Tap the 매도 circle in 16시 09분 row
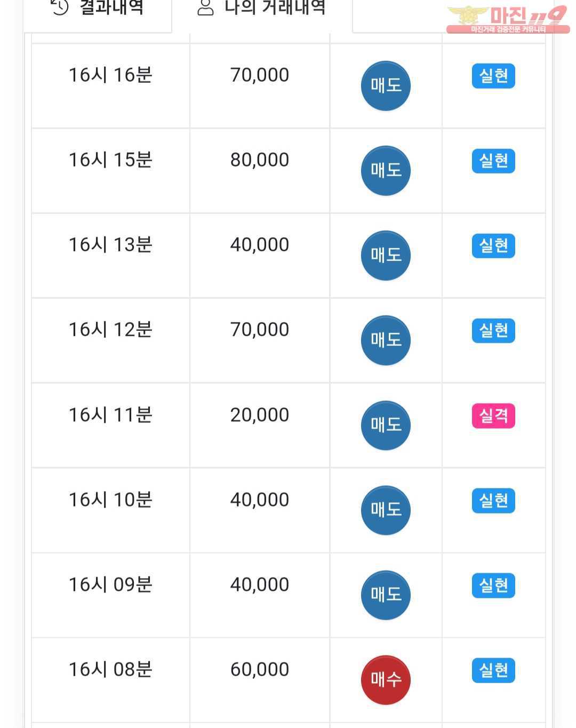 (386, 595)
